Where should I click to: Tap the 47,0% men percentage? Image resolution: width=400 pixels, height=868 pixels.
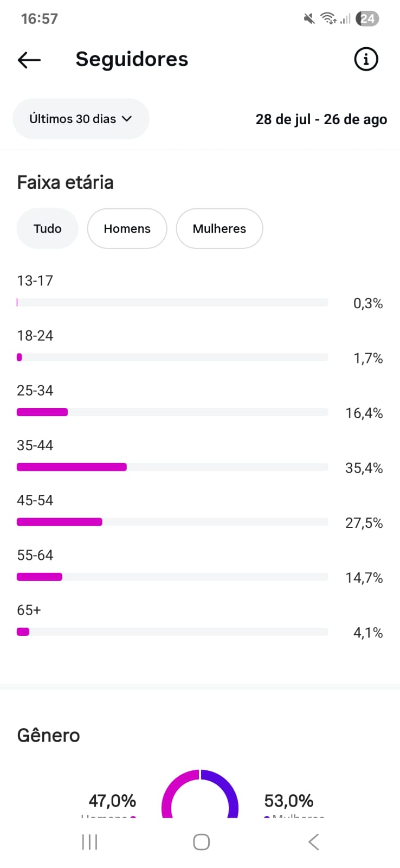point(112,801)
